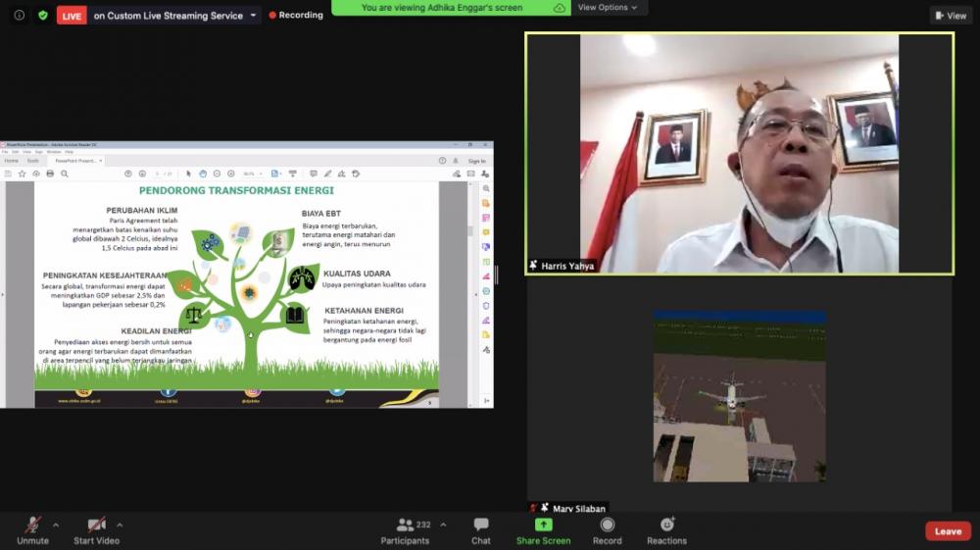980x550 pixels.
Task: Click the green encryption shield icon
Action: tap(42, 16)
